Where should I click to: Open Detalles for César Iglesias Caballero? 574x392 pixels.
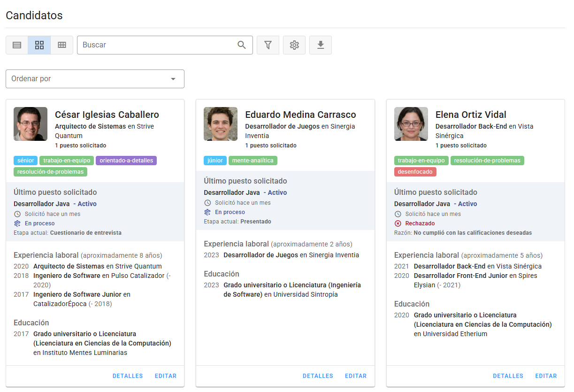click(x=128, y=376)
